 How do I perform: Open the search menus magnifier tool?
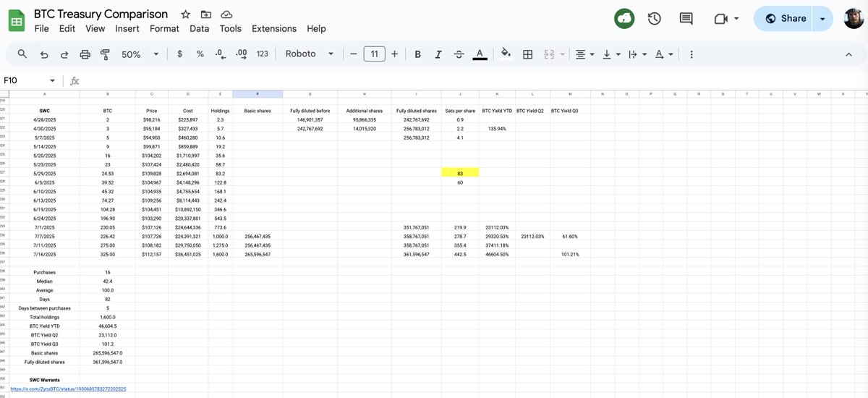tap(22, 54)
